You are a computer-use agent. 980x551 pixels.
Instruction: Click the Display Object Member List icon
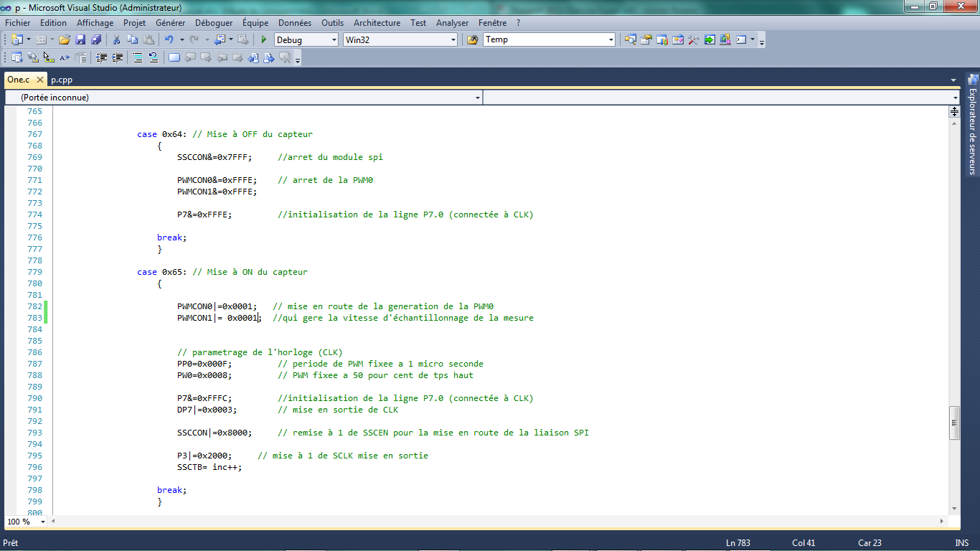point(17,58)
